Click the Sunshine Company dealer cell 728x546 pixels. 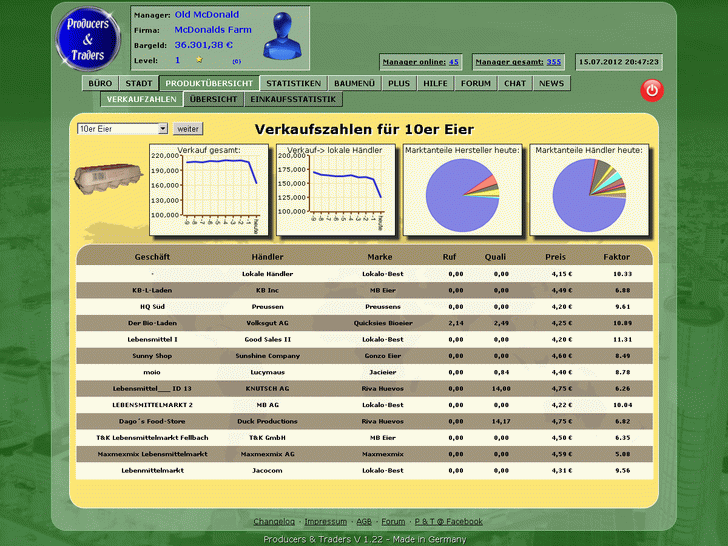point(267,356)
